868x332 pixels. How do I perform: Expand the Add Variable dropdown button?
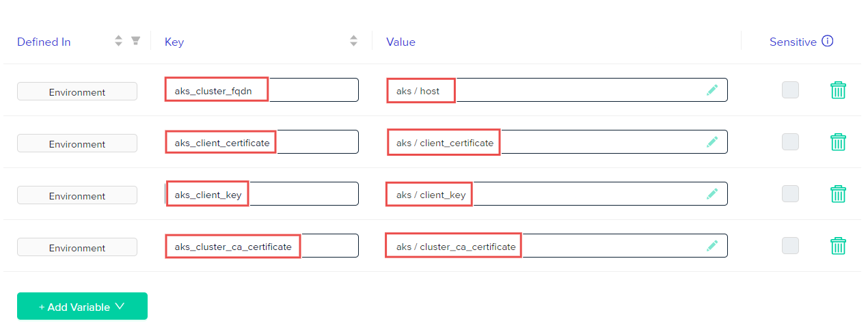pyautogui.click(x=82, y=306)
